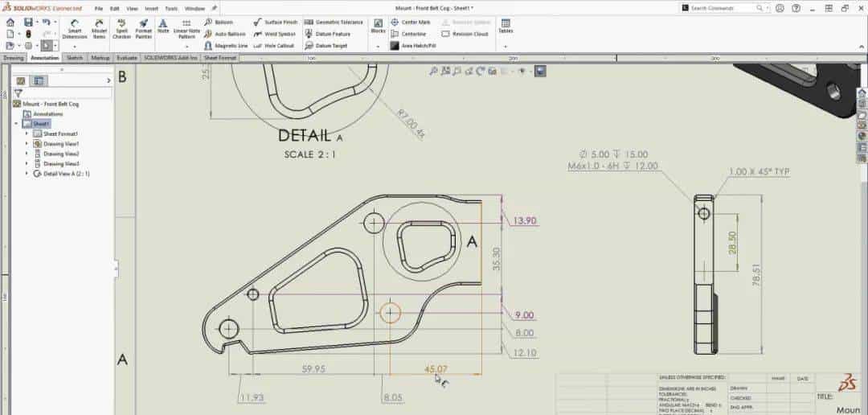Switch to the Sheet Format tab
Screen dimensions: 868x415
(219, 58)
